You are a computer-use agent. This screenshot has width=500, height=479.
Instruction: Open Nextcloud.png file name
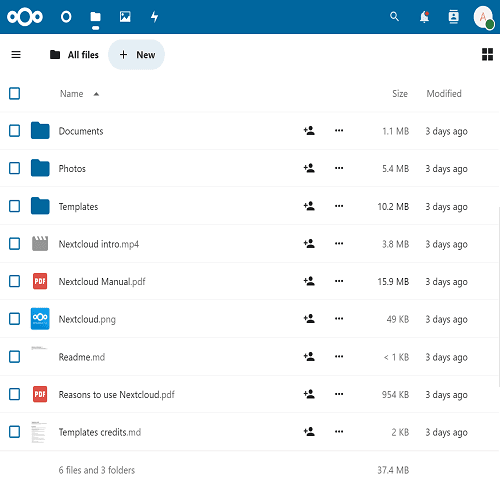[x=87, y=319]
